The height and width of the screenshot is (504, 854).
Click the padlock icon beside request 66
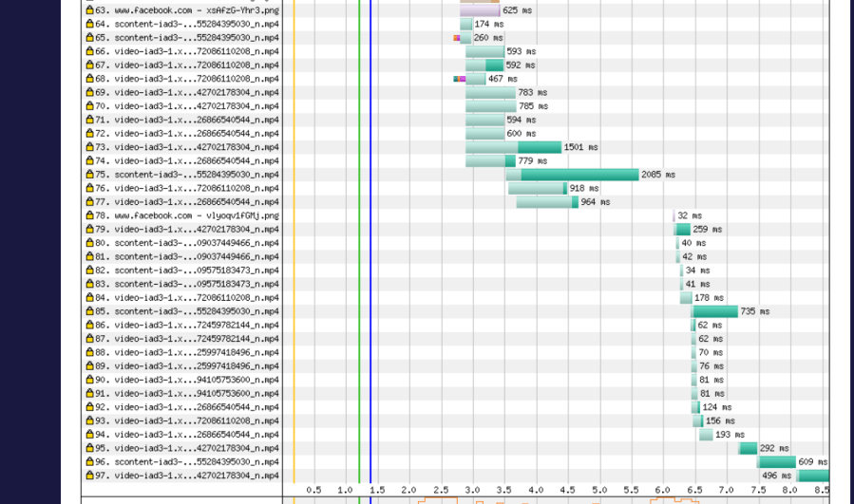pos(89,51)
